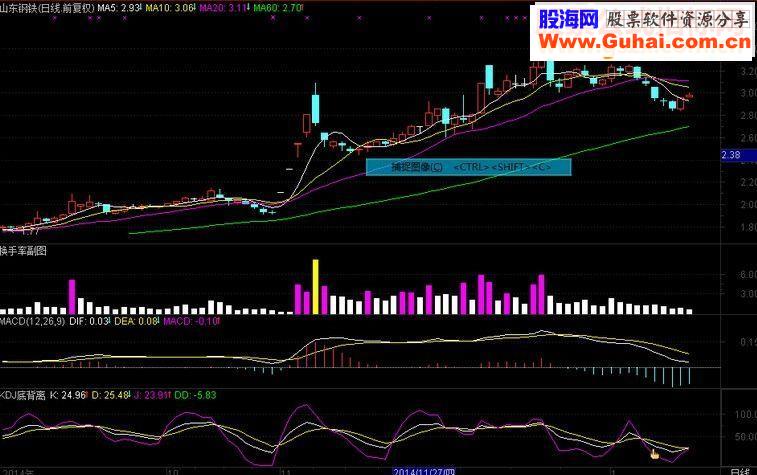The image size is (757, 475).
Task: Select the MA60: 2.70 indicator label
Action: 278,8
